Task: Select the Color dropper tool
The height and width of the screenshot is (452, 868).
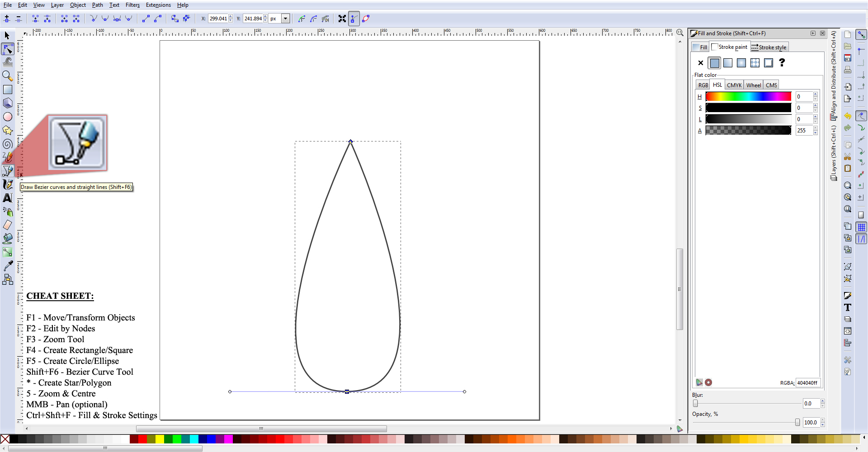Action: [x=8, y=266]
